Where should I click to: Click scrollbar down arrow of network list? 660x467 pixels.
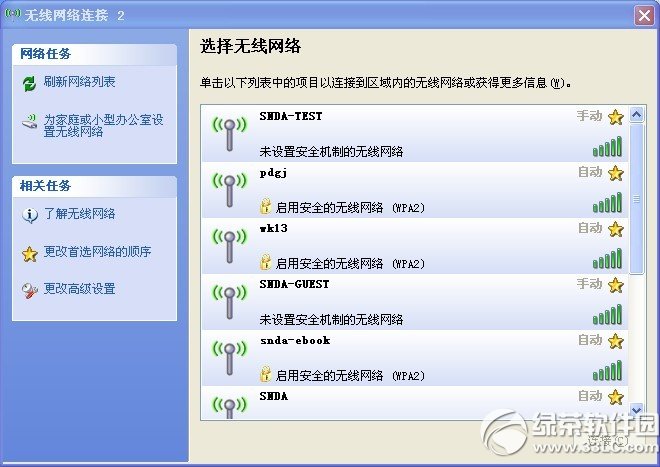pos(636,410)
